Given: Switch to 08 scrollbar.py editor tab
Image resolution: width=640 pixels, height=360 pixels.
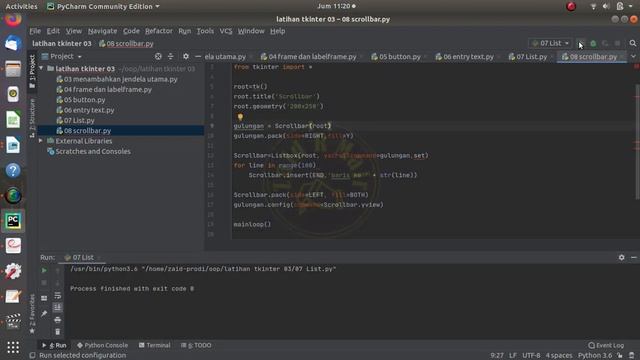Looking at the screenshot, I should click(592, 57).
